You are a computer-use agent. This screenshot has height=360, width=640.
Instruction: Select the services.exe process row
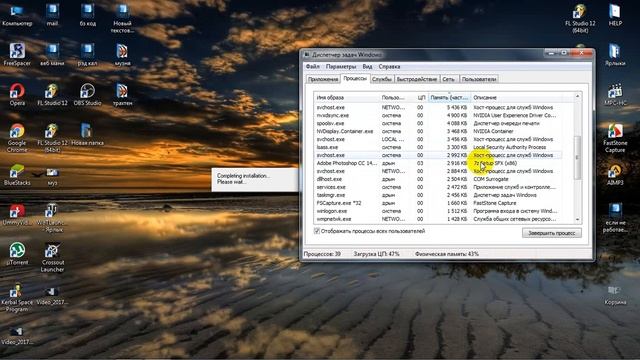438,187
